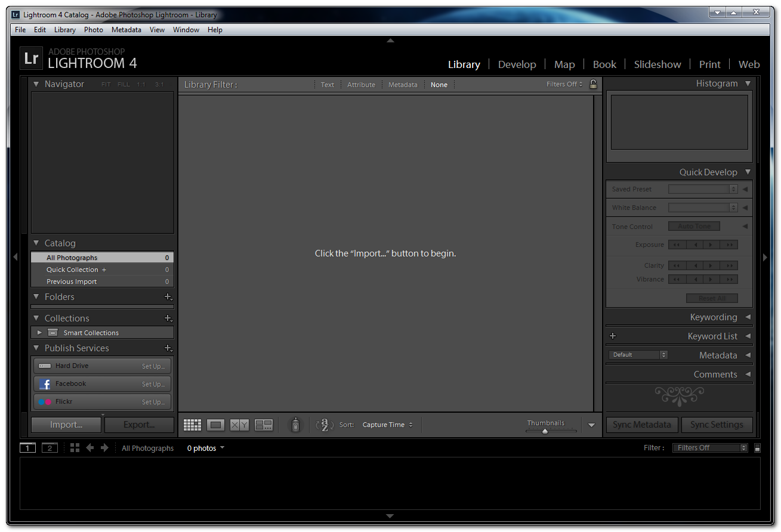Image resolution: width=781 pixels, height=532 pixels.
Task: Click the Hard Drive publish icon
Action: (x=45, y=366)
